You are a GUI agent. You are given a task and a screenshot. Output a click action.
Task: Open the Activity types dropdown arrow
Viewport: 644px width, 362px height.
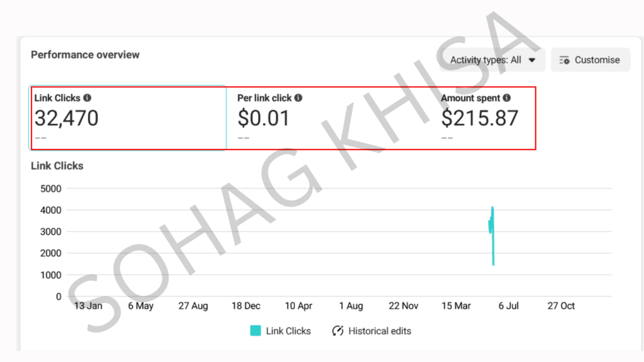coord(532,60)
